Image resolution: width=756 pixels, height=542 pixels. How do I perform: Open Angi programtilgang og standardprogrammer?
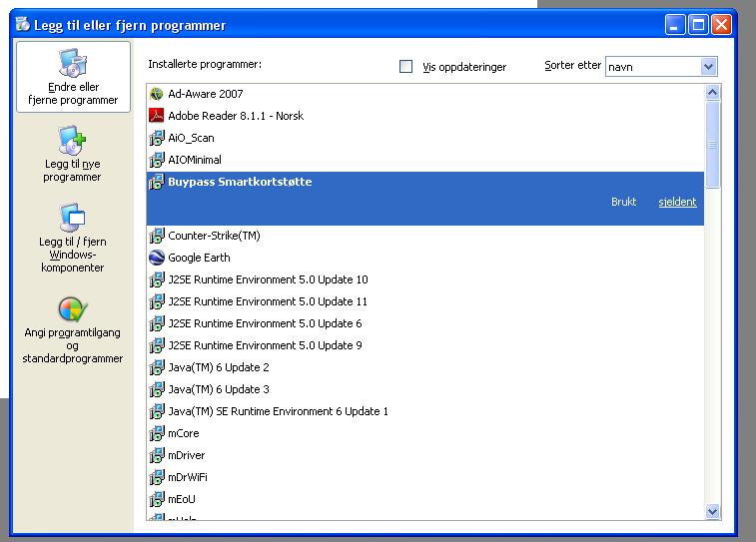(x=72, y=330)
